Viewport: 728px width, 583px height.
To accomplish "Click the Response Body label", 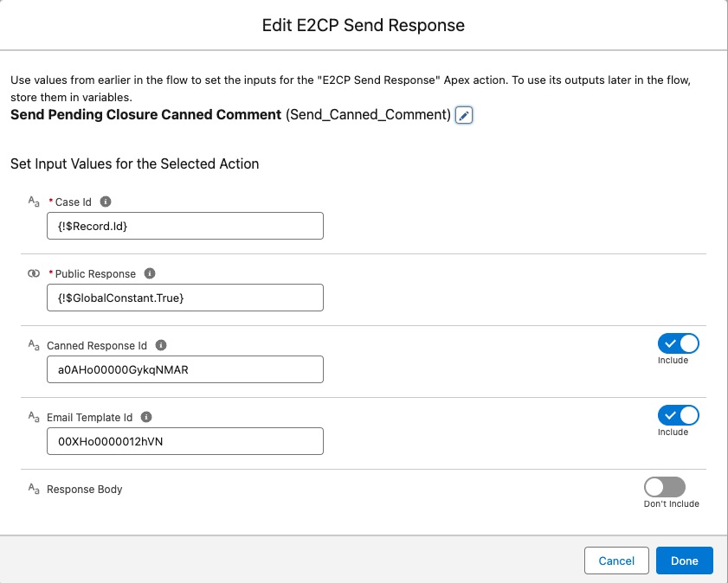I will tap(85, 490).
